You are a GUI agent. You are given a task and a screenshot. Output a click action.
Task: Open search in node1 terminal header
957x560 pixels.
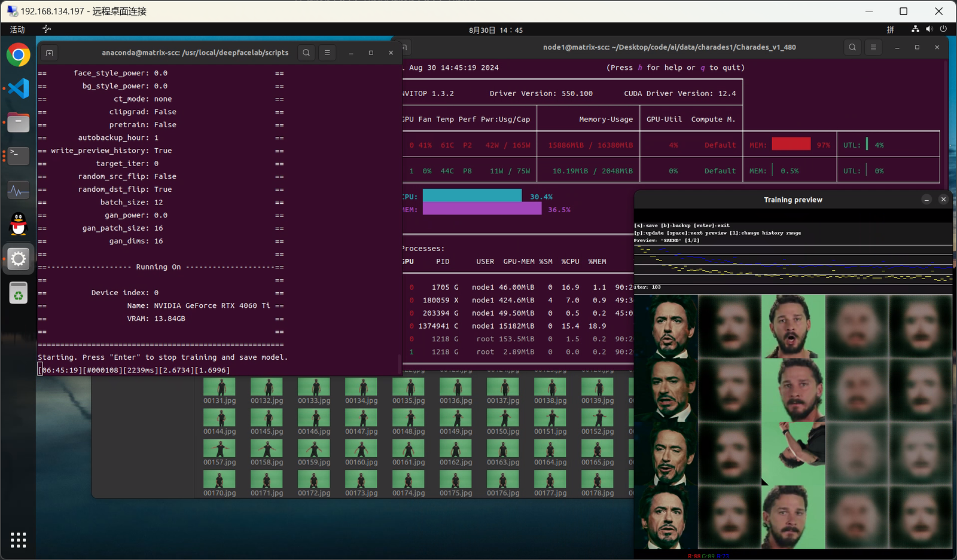click(852, 47)
